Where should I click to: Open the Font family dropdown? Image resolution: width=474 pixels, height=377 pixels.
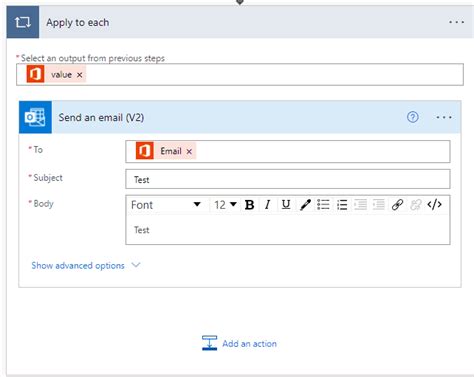pos(166,204)
